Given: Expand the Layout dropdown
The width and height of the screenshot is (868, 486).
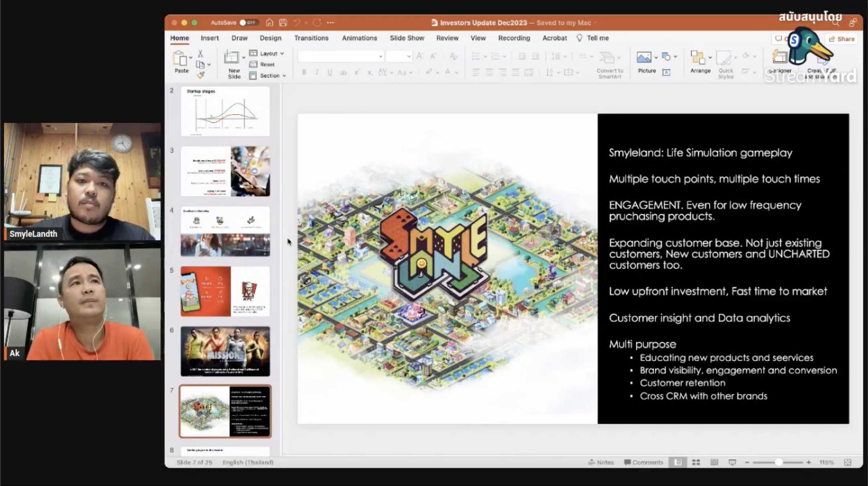Looking at the screenshot, I should click(267, 53).
